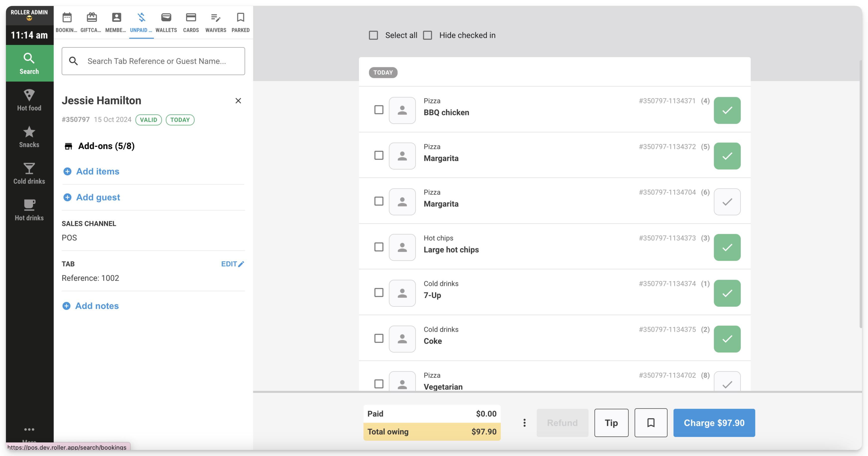868x456 pixels.
Task: Switch to the Wallets tab
Action: (x=166, y=22)
